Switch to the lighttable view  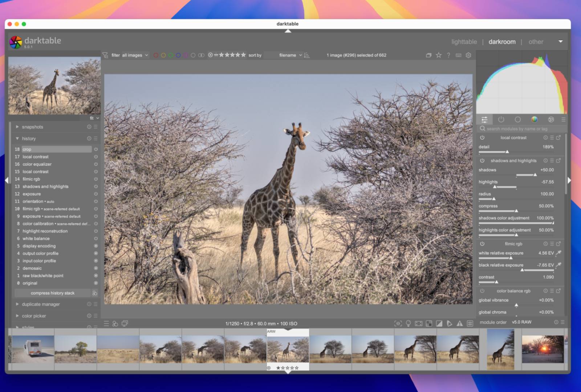click(464, 42)
